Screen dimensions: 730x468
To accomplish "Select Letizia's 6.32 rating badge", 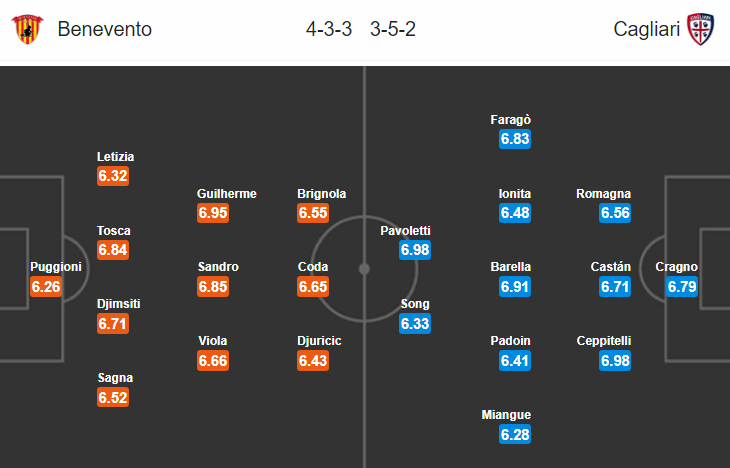I will [113, 176].
